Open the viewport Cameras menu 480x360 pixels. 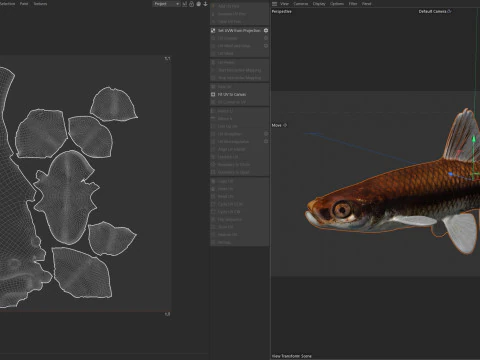point(301,4)
